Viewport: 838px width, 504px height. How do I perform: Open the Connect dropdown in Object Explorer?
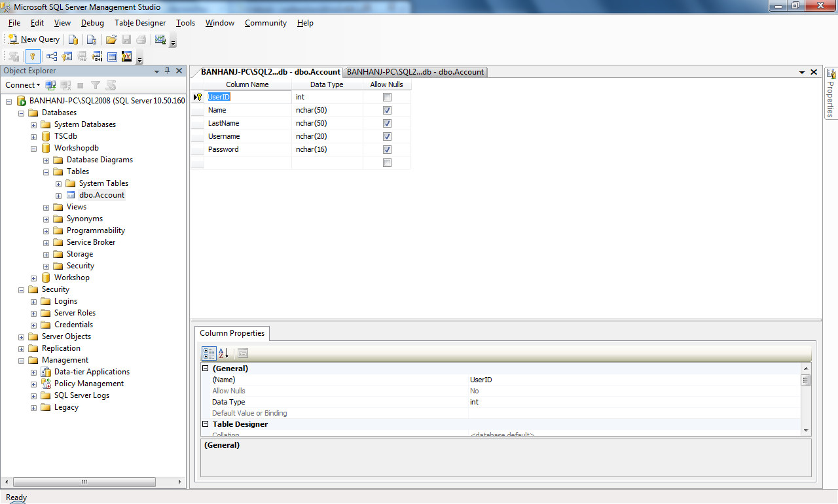pos(23,85)
